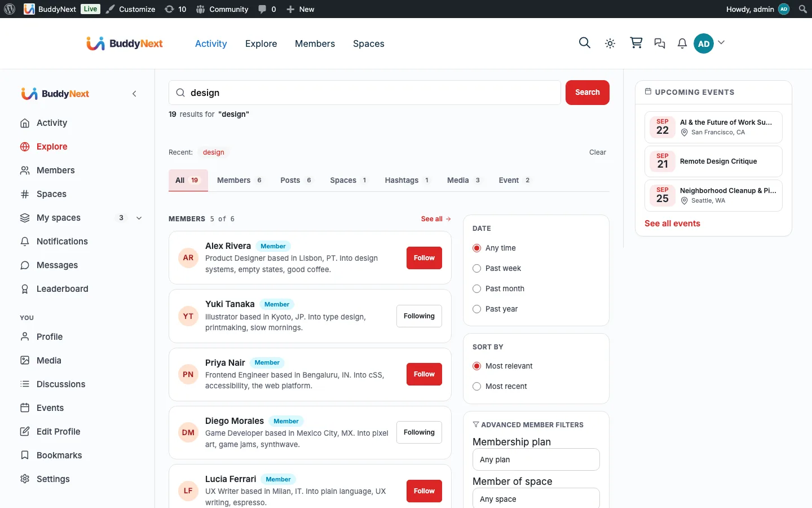Open the notifications bell icon in header
The height and width of the screenshot is (508, 812).
click(x=682, y=43)
